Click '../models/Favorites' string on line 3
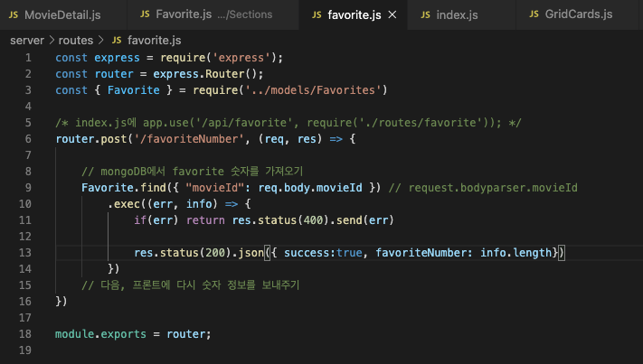 [x=313, y=90]
